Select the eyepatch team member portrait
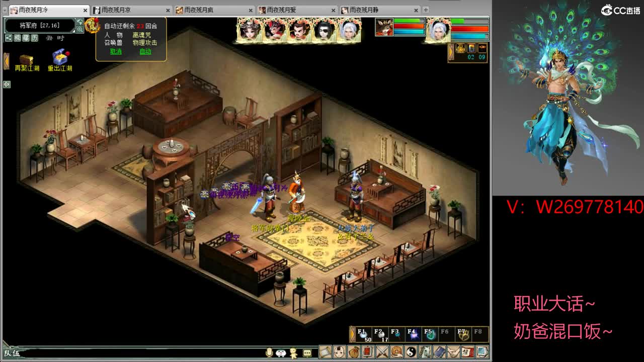 coord(325,30)
